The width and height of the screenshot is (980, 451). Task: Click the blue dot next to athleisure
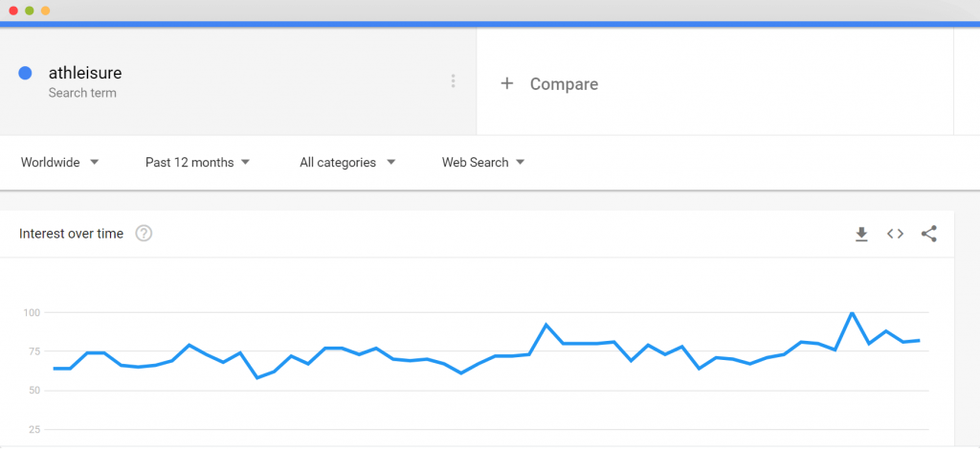pos(25,73)
